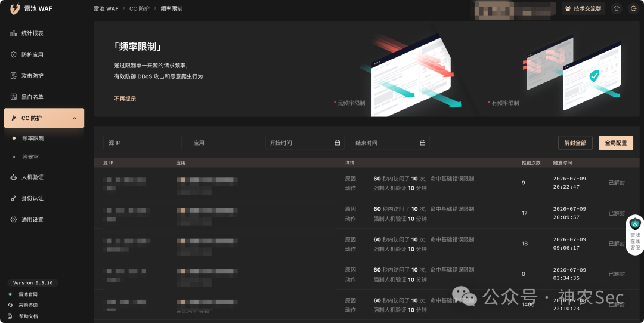Image resolution: width=644 pixels, height=323 pixels.
Task: Click 已解封 in the 03:34:35 row
Action: 617,275
